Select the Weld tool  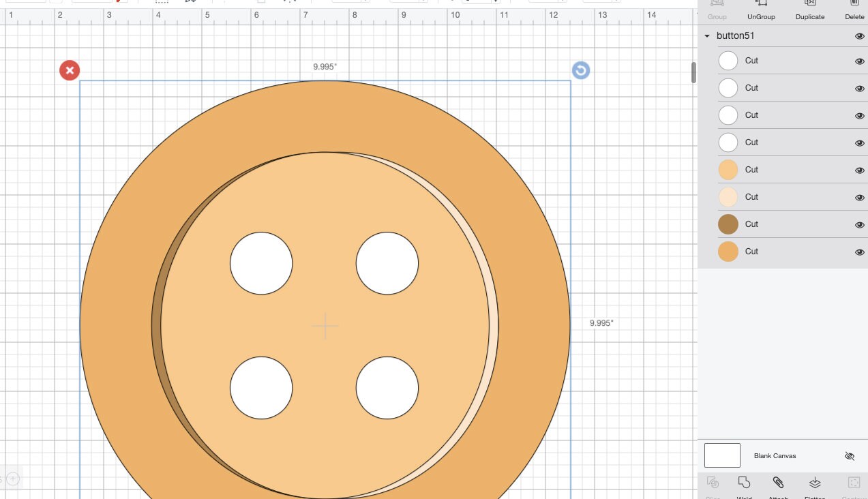744,484
